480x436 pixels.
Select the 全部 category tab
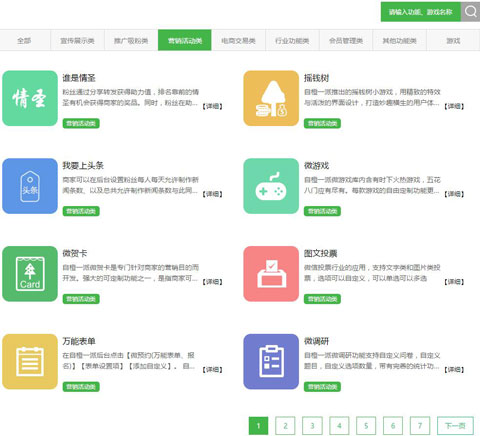coord(25,40)
